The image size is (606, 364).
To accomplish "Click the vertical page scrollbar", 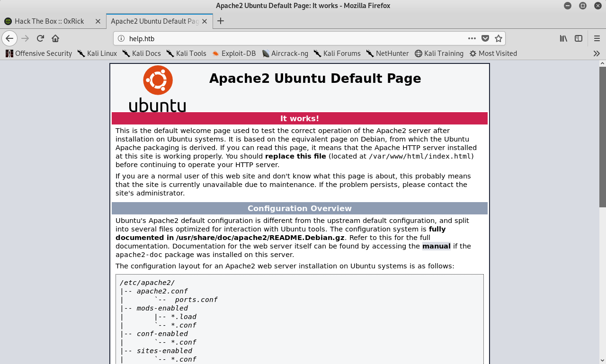I will click(602, 137).
